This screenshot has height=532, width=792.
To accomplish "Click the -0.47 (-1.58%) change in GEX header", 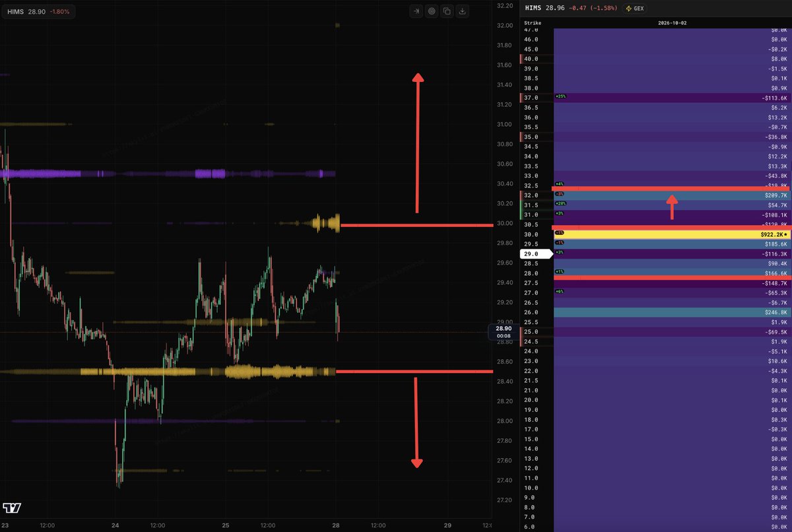I will (593, 9).
